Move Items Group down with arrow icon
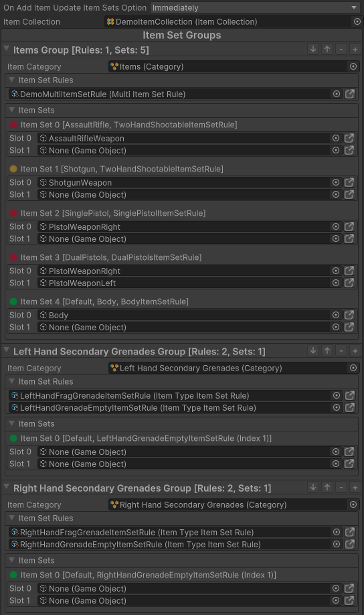The width and height of the screenshot is (364, 615). (312, 50)
